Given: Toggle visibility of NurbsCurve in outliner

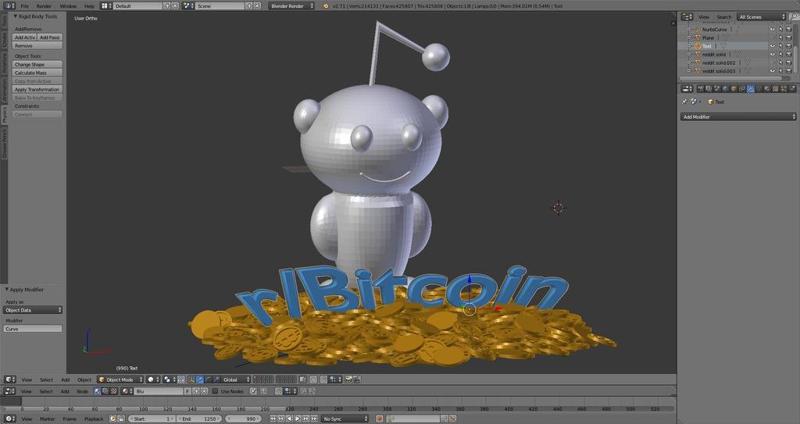Looking at the screenshot, I should click(x=772, y=29).
